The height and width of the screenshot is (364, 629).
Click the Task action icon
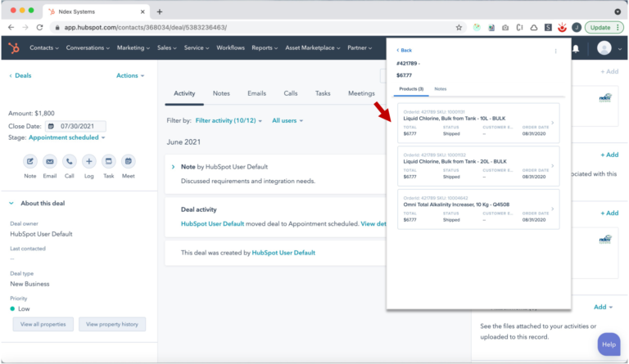pos(109,161)
